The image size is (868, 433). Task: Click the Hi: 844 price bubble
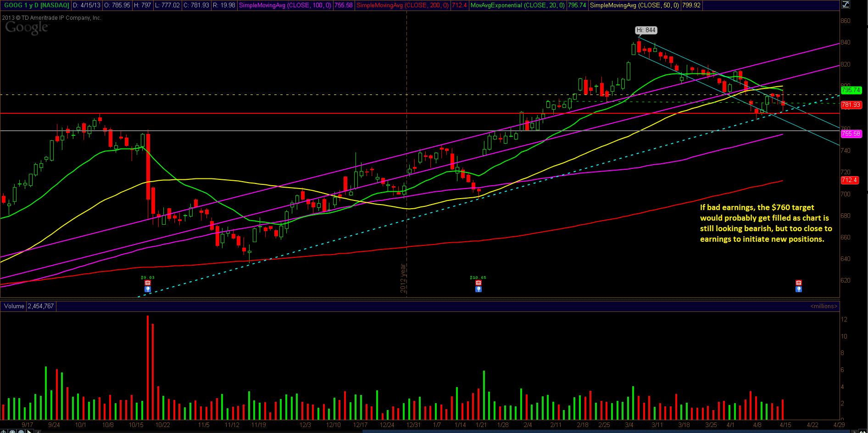[x=646, y=30]
